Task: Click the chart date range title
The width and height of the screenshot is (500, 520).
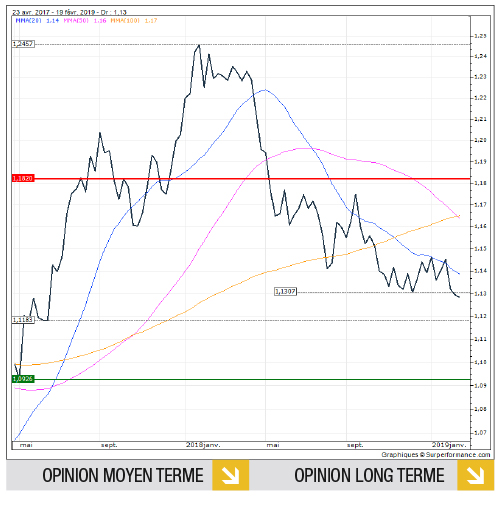Action: (69, 12)
